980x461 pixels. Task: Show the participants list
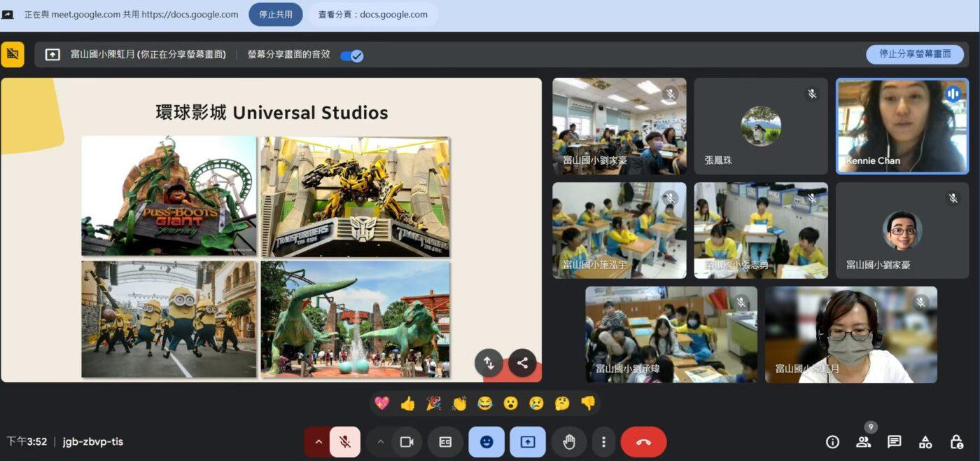863,442
